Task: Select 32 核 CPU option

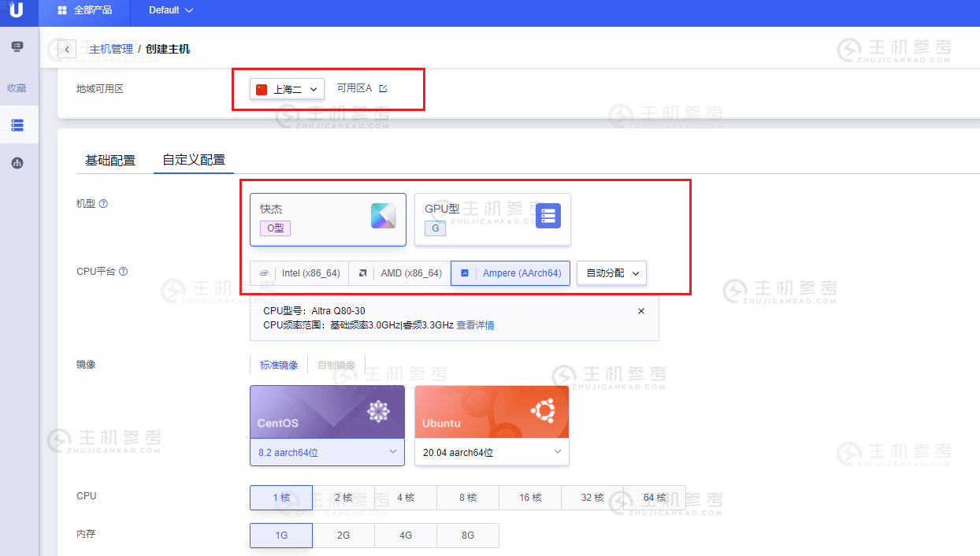Action: pyautogui.click(x=592, y=498)
